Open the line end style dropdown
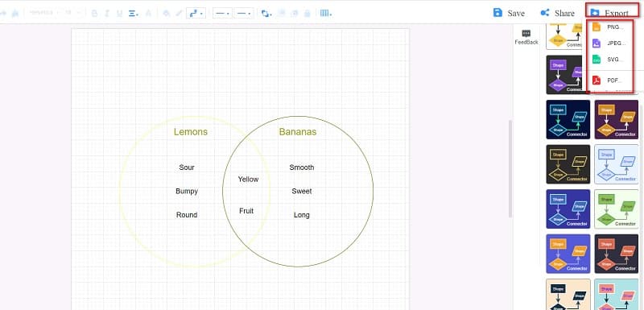This screenshot has width=644, height=310. click(x=244, y=13)
